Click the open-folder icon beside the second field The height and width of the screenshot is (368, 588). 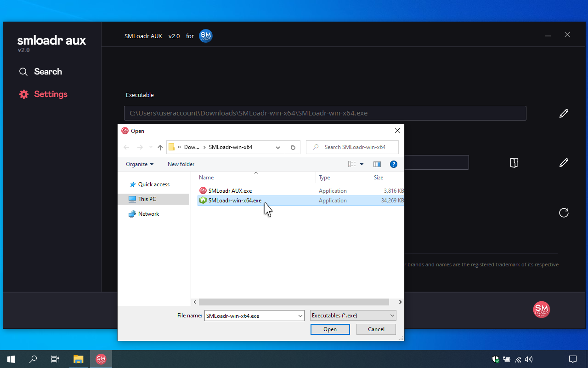point(514,162)
